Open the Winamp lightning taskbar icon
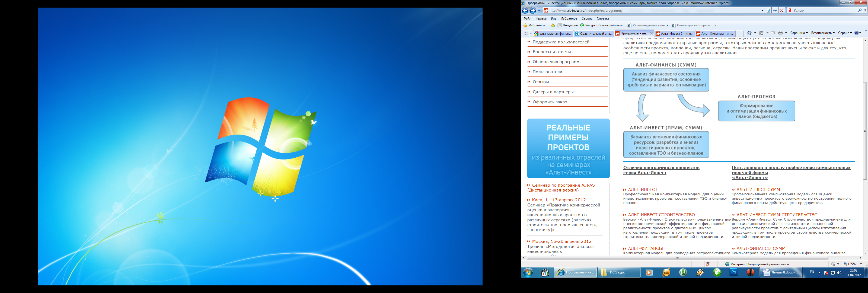Screen dimensions: 868x293 [x=700, y=273]
